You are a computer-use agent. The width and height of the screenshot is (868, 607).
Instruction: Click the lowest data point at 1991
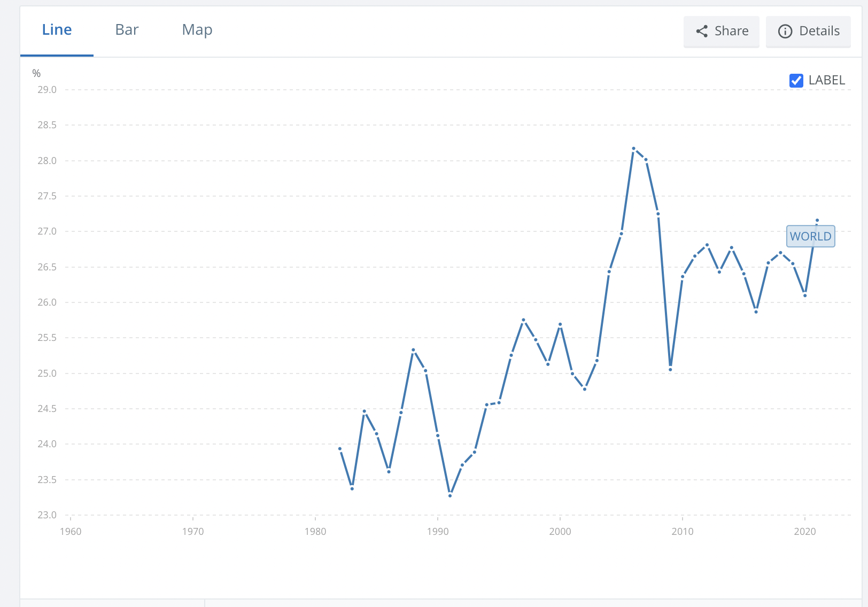[450, 496]
